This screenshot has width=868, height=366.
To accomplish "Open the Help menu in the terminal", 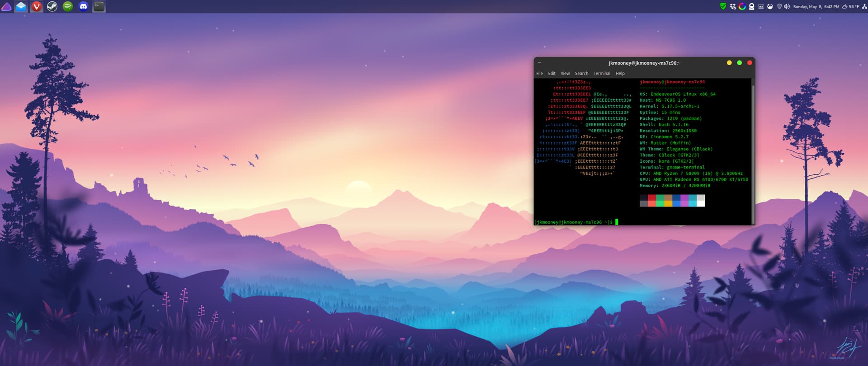I will coord(620,73).
